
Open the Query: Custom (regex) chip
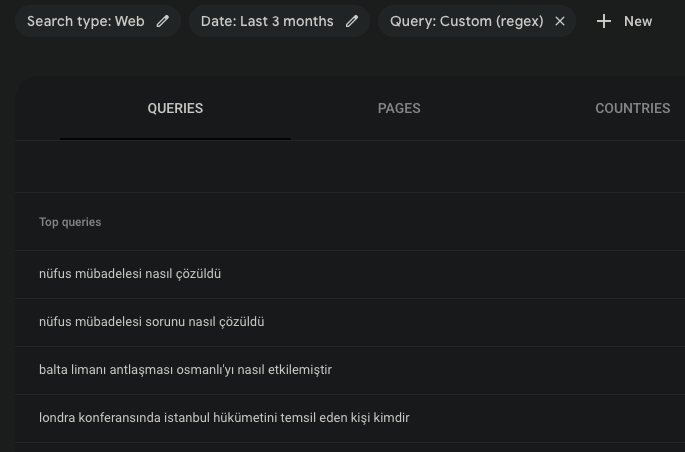(x=477, y=21)
